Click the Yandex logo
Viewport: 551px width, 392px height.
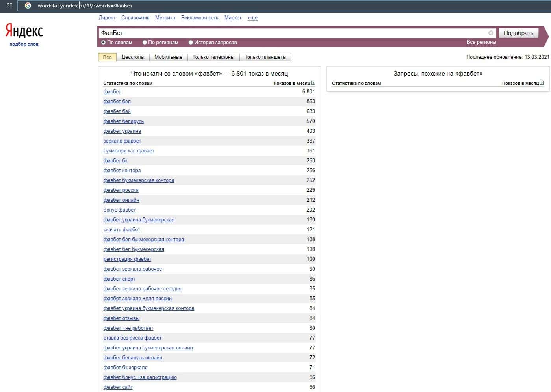24,31
